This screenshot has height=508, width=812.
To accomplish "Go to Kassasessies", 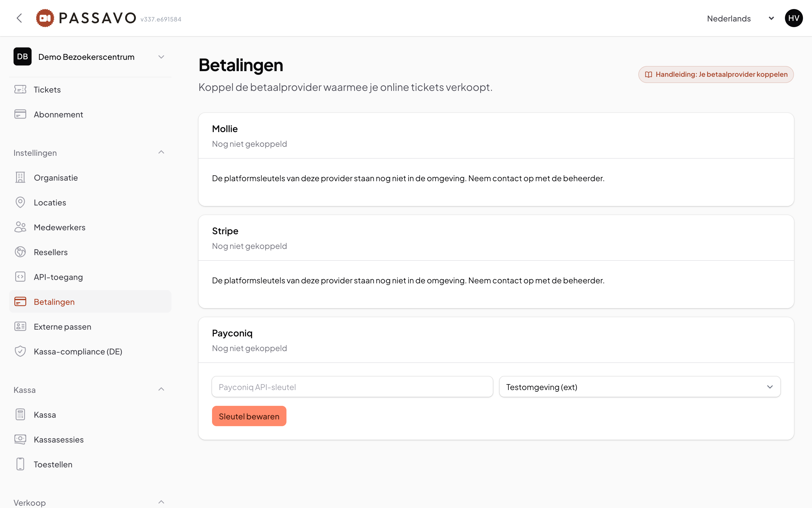I will [90, 440].
